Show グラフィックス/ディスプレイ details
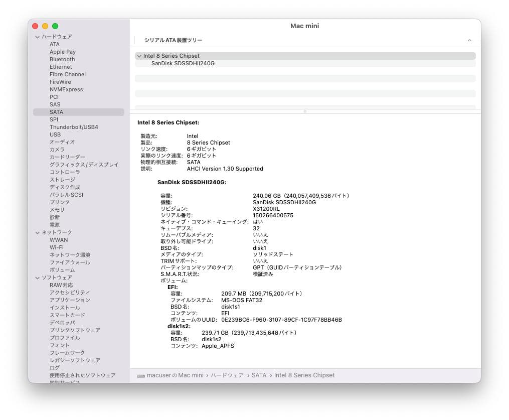Screen dimensions: 509x420 tap(83, 165)
